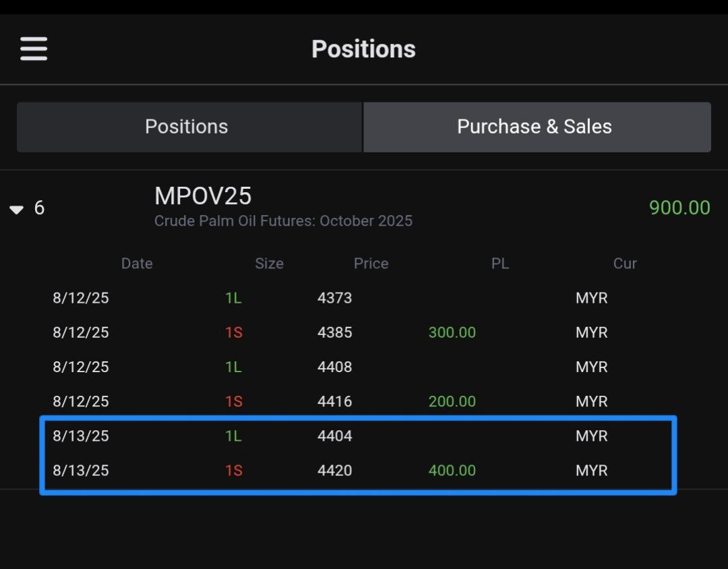Select the 1S trade at price 4416
This screenshot has height=569, width=728.
coord(334,402)
